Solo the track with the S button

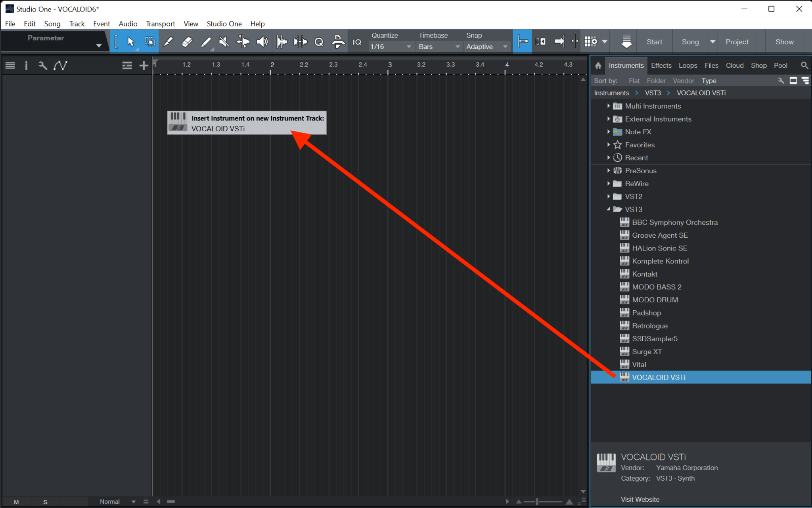click(45, 501)
